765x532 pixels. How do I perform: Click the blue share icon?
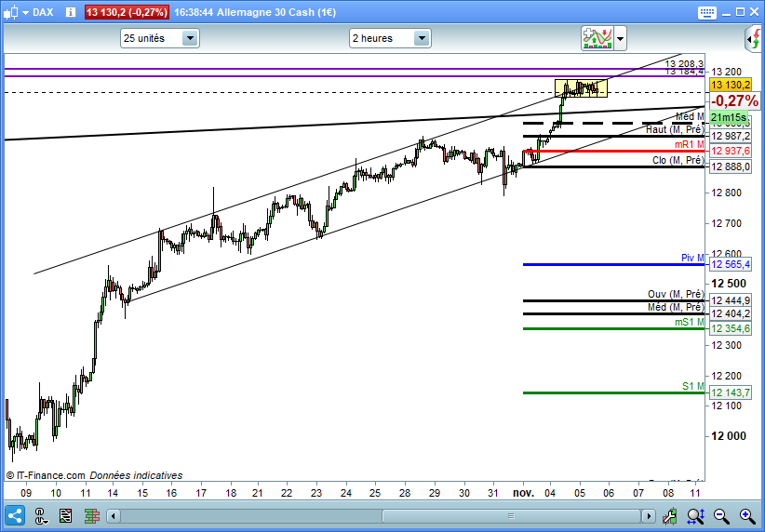click(15, 515)
